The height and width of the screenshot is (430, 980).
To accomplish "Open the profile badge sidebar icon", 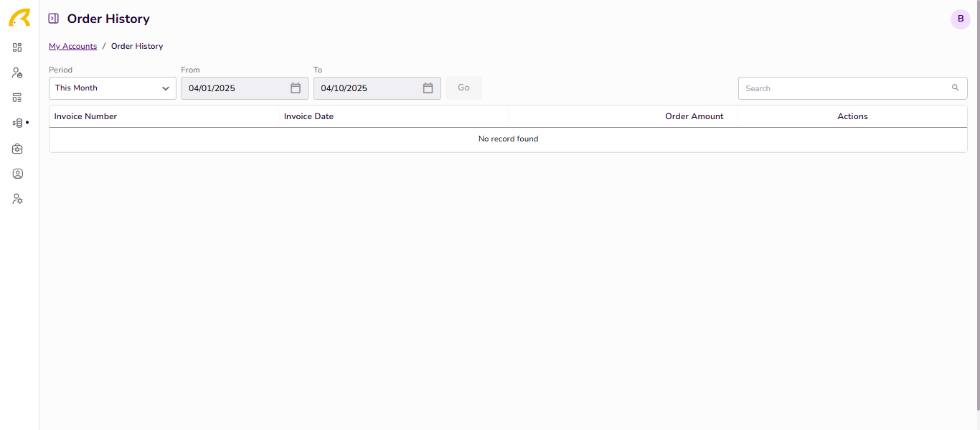I will [x=17, y=174].
